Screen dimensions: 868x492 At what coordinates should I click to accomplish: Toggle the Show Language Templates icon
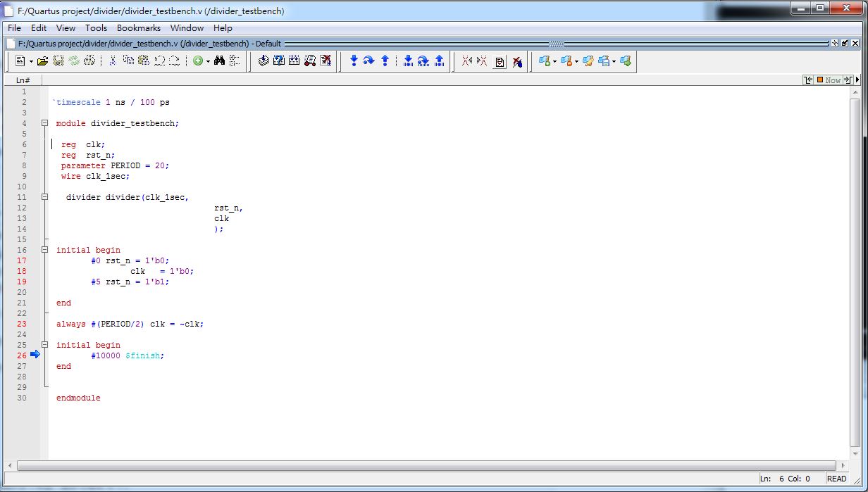[500, 62]
